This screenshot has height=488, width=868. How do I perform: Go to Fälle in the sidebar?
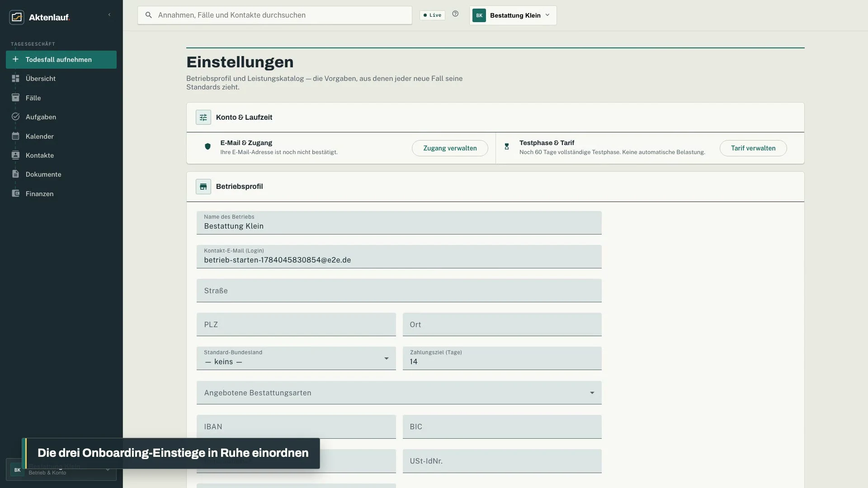click(61, 98)
